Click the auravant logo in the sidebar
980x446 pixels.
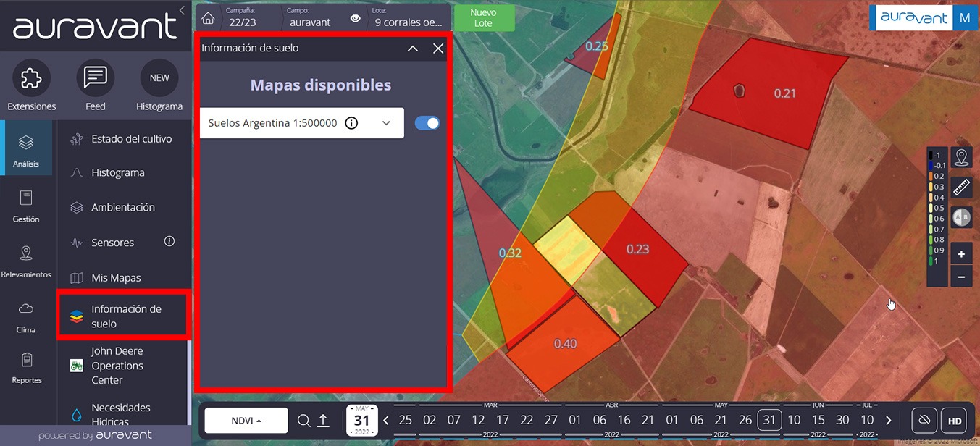[x=95, y=27]
